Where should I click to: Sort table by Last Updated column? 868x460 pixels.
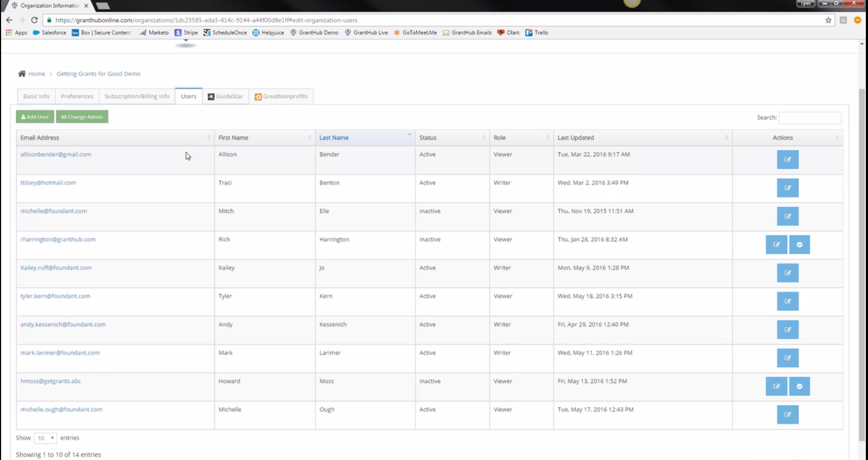[643, 138]
